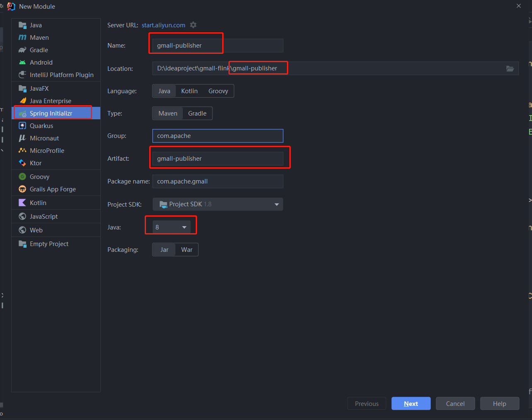Viewport: 532px width, 420px height.
Task: Set Language to Java
Action: point(164,91)
